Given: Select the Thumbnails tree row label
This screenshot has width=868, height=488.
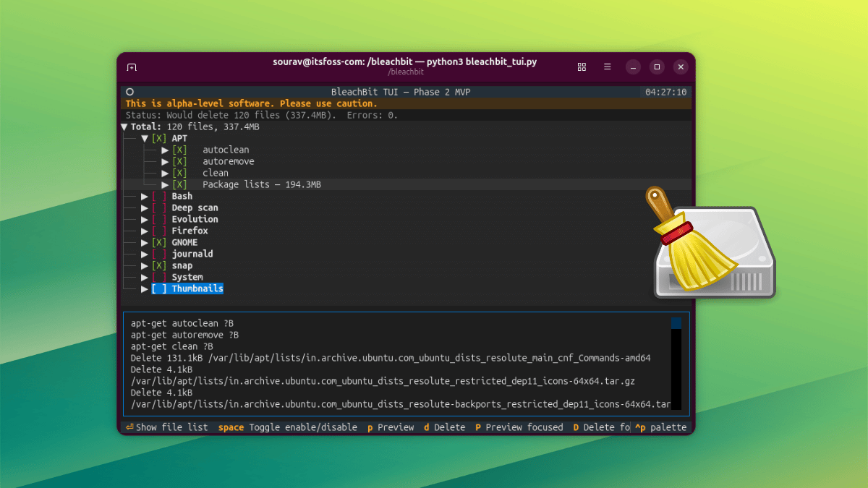Looking at the screenshot, I should (x=197, y=288).
